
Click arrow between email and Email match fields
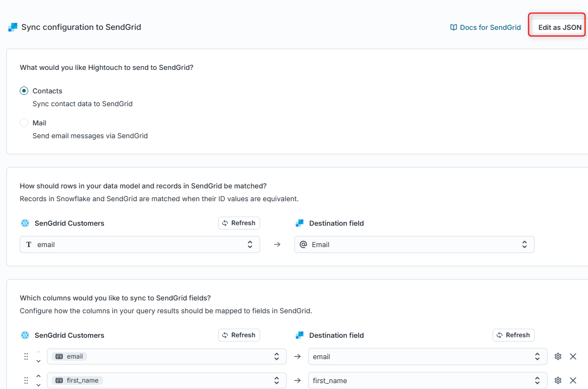pyautogui.click(x=277, y=244)
